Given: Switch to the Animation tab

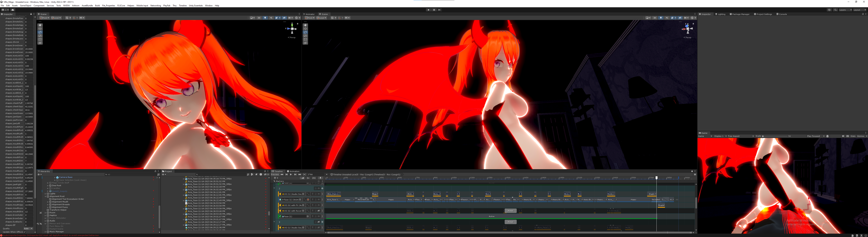Looking at the screenshot, I should [x=293, y=171].
